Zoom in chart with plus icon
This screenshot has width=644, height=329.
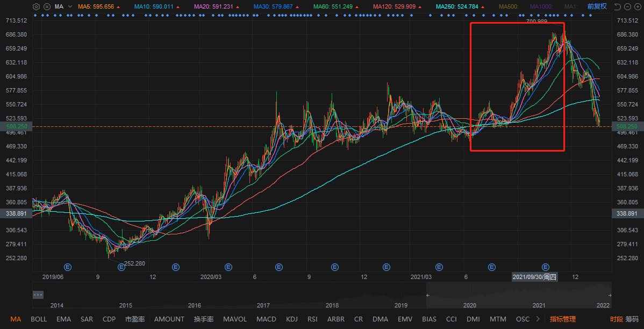pyautogui.click(x=637, y=6)
